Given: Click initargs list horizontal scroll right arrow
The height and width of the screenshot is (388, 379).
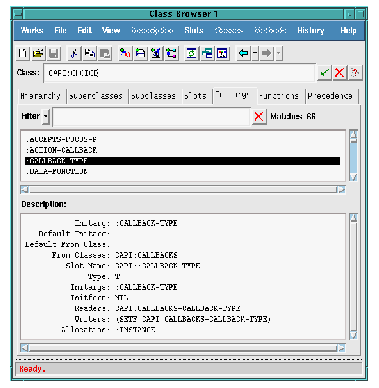Looking at the screenshot, I should (x=341, y=190).
